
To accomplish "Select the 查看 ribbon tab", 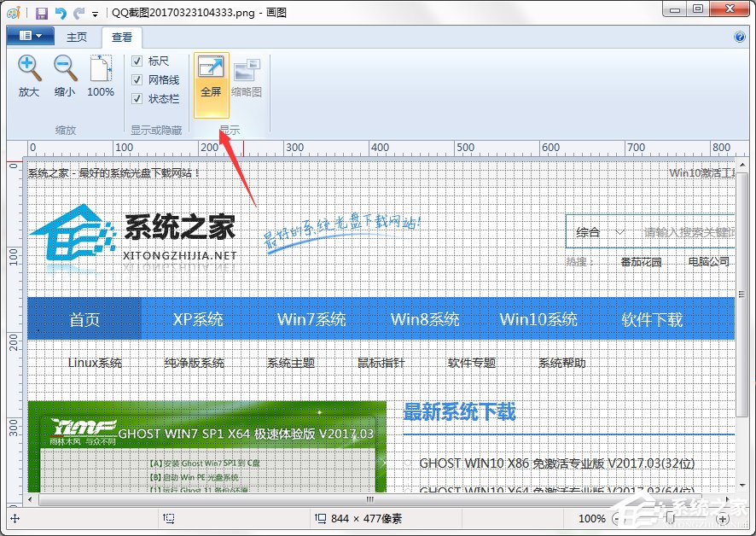I will tap(122, 38).
